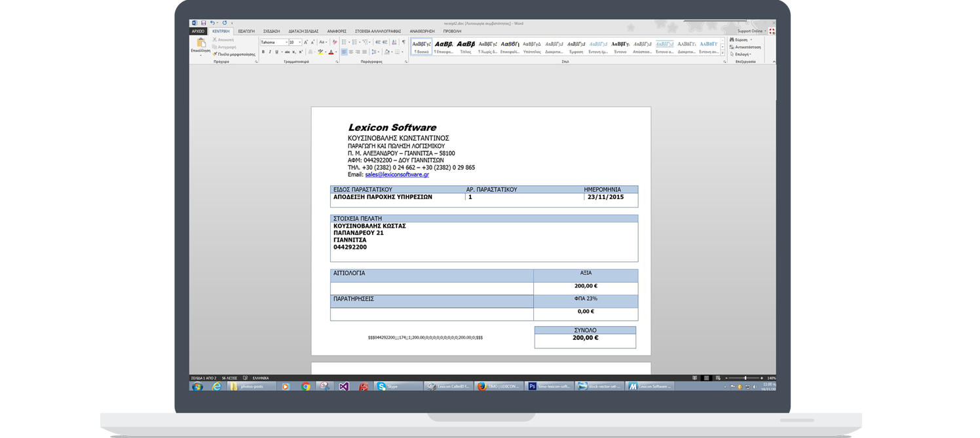Open the change case dropdown

(322, 43)
